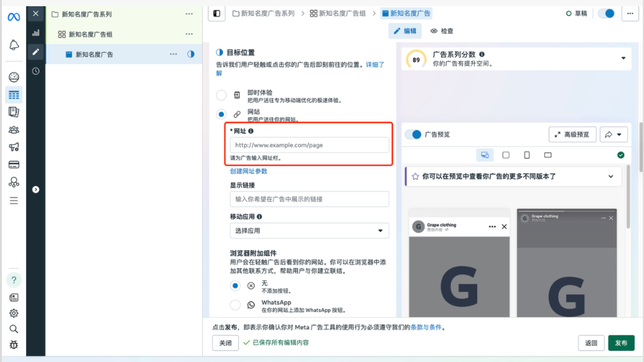The image size is (644, 362).
Task: Click the bar chart icon in side panel
Action: tap(35, 32)
